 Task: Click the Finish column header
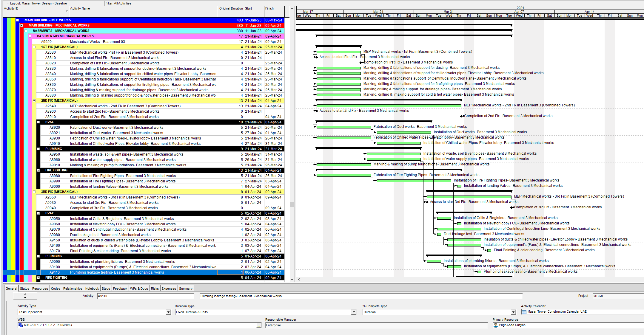coord(269,9)
